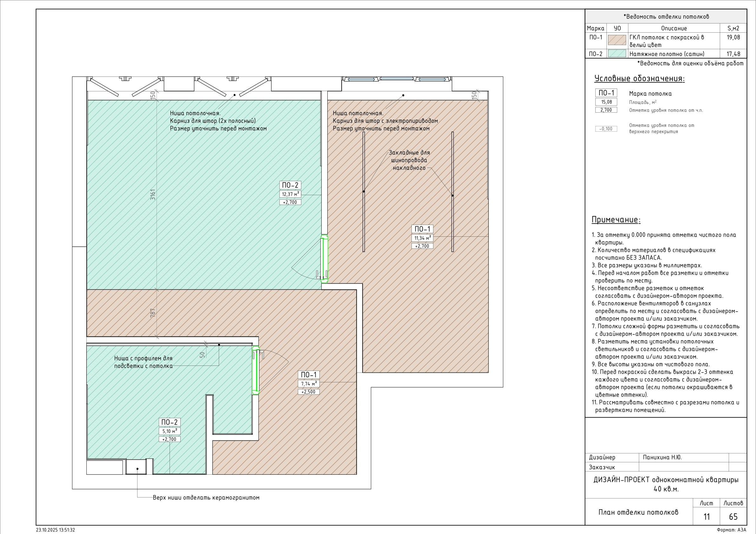Click the bedroom door symbol with green frame

coord(324,259)
